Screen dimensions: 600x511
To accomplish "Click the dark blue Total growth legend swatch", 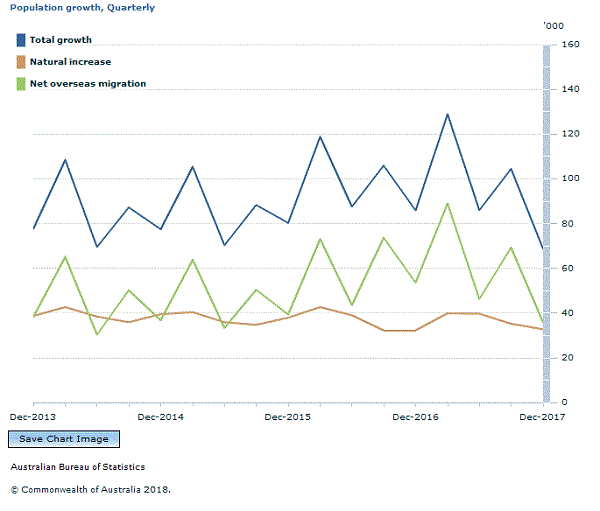I will click(21, 40).
